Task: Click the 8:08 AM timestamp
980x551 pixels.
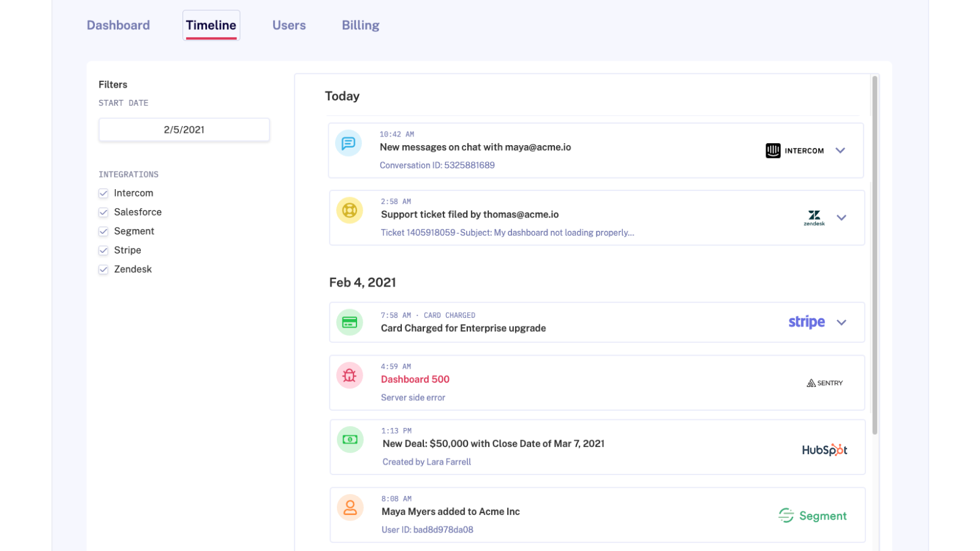Action: tap(396, 499)
